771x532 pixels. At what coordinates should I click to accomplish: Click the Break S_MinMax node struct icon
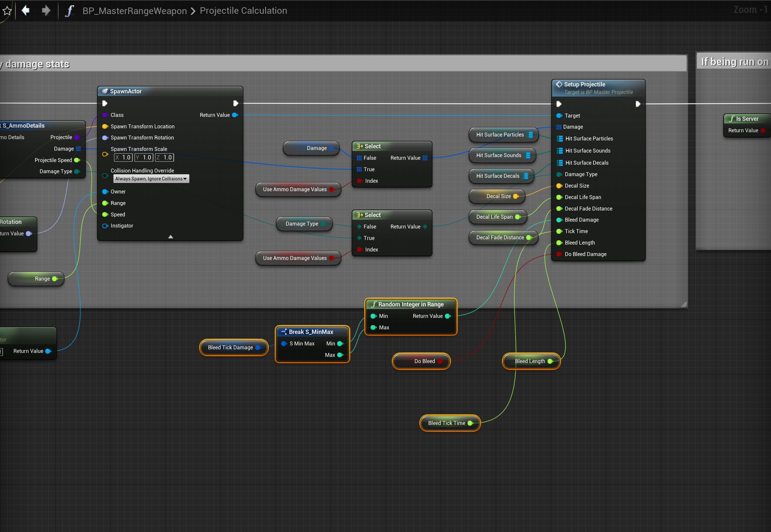point(284,332)
